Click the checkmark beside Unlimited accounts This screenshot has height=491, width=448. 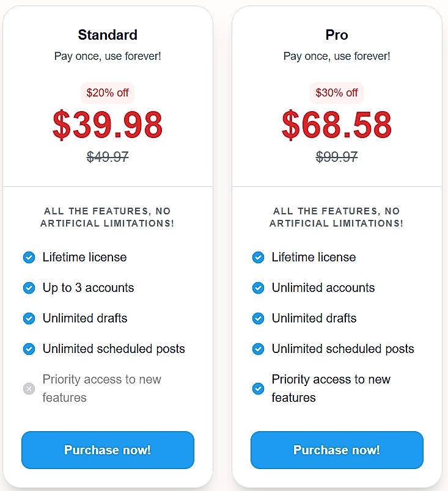(258, 288)
